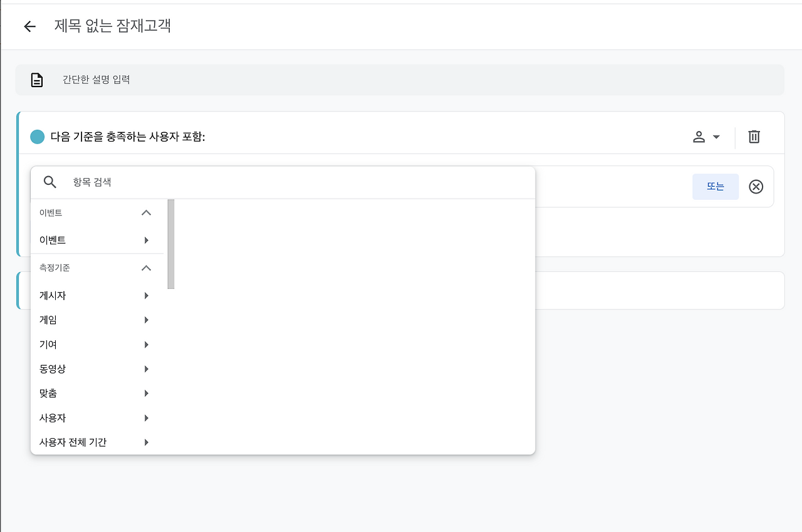Click the back arrow to exit audience editor
The height and width of the screenshot is (532, 802).
coord(29,26)
